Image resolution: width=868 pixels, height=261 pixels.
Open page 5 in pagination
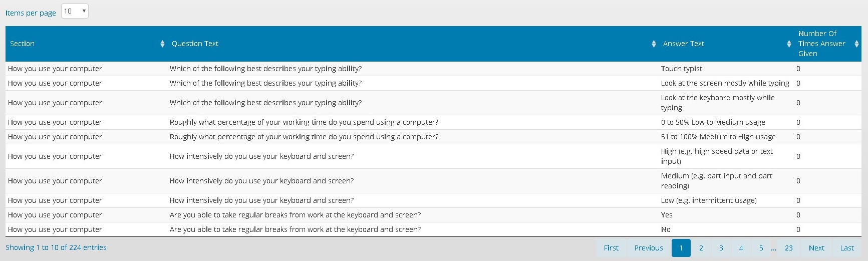pyautogui.click(x=761, y=248)
